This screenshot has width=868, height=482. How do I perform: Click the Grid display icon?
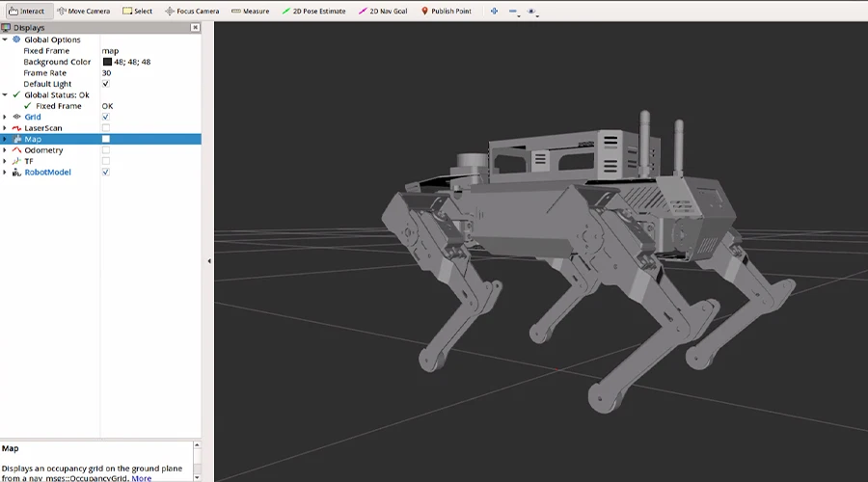click(x=16, y=117)
